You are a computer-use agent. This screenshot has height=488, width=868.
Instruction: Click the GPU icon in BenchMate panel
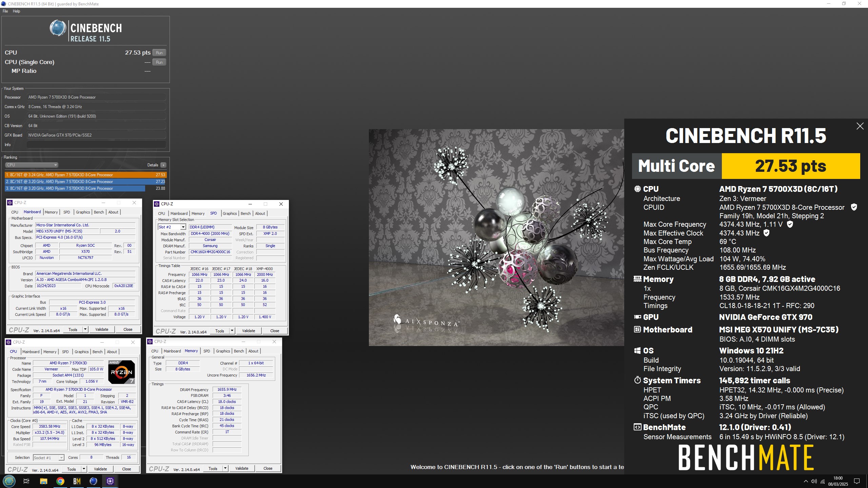(x=637, y=317)
